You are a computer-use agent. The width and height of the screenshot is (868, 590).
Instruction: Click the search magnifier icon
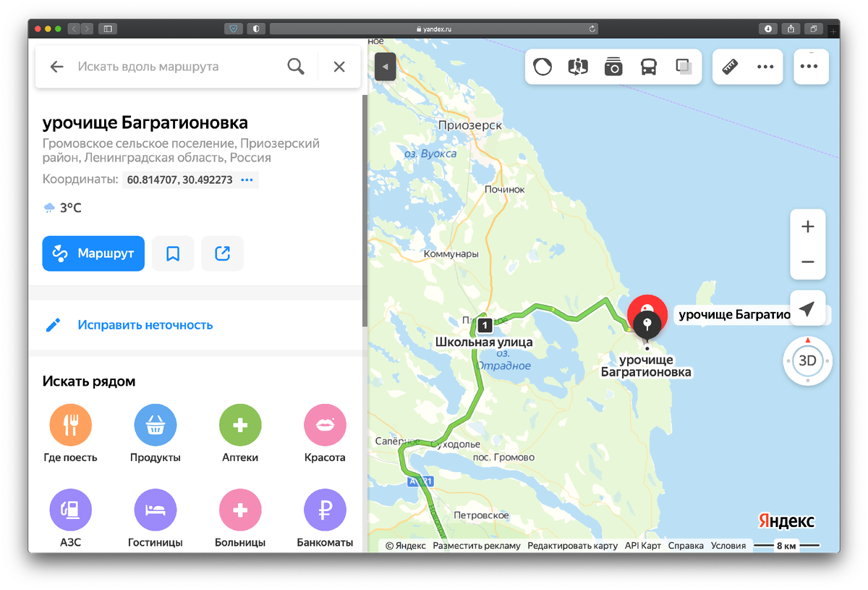coord(296,66)
